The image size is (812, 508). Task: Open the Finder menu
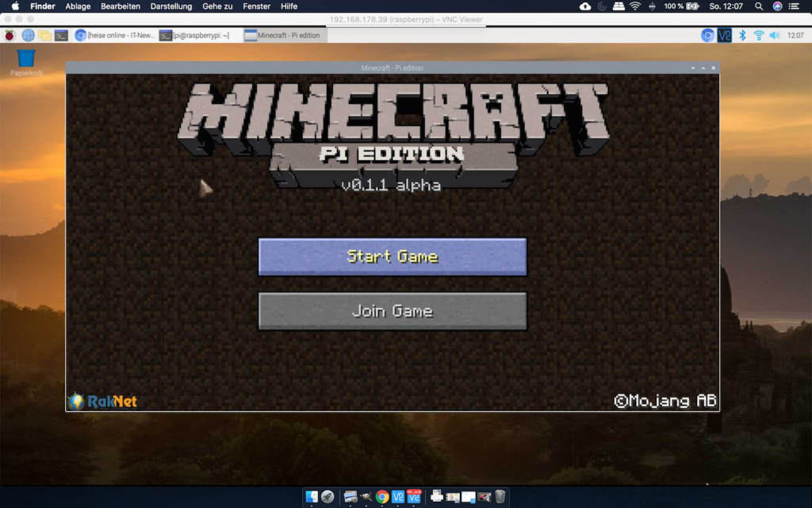click(43, 6)
